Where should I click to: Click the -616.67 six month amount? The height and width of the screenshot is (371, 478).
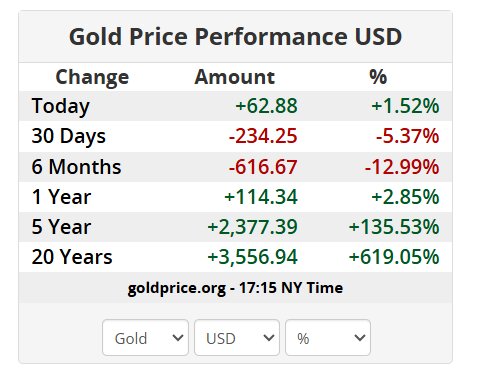click(x=263, y=167)
